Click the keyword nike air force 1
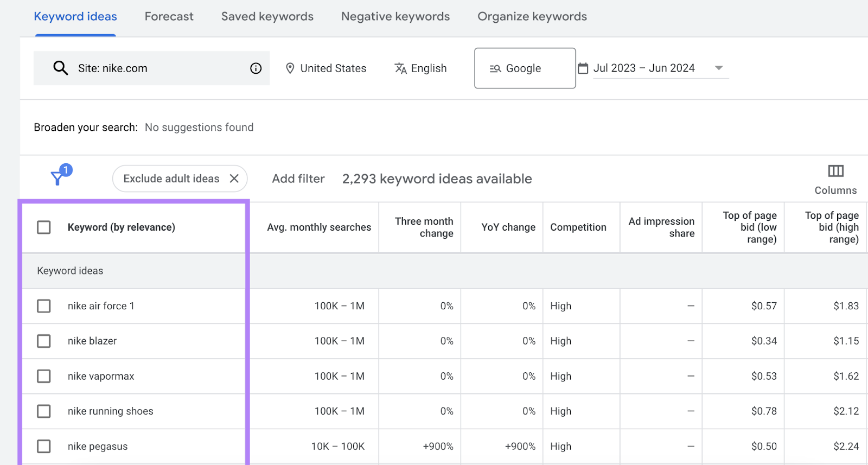 [101, 306]
